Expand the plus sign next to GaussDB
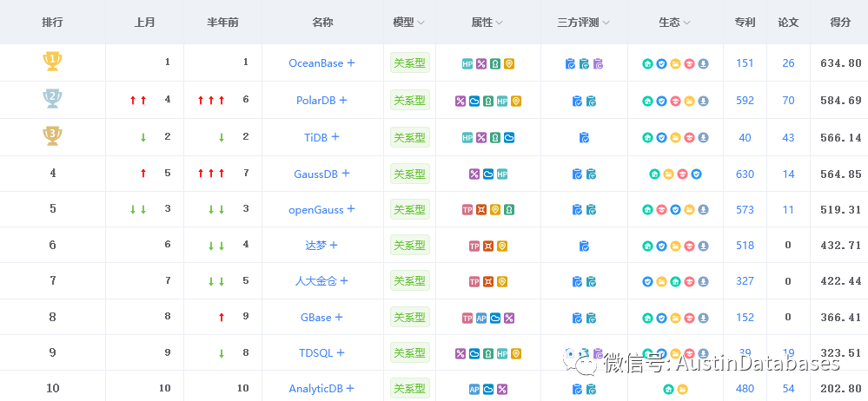868x401 pixels. [346, 174]
